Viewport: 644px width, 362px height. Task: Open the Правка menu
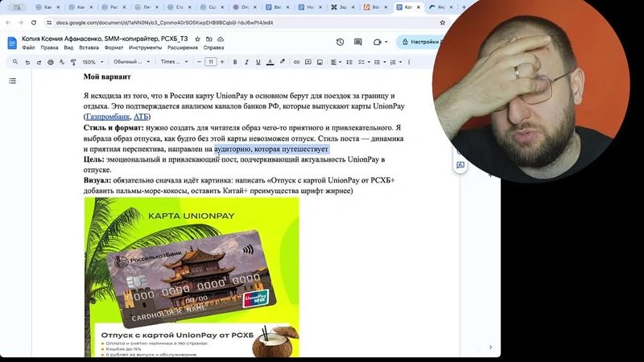[49, 47]
